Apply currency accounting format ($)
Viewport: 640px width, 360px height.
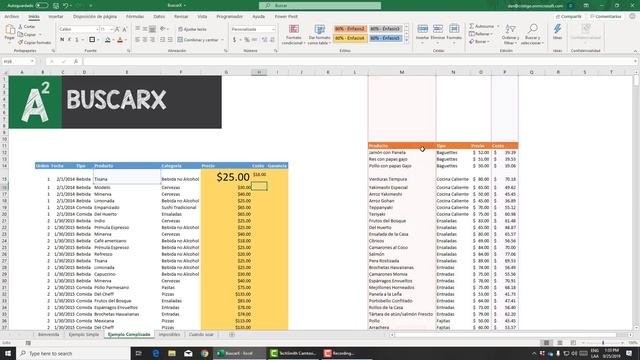tap(234, 40)
